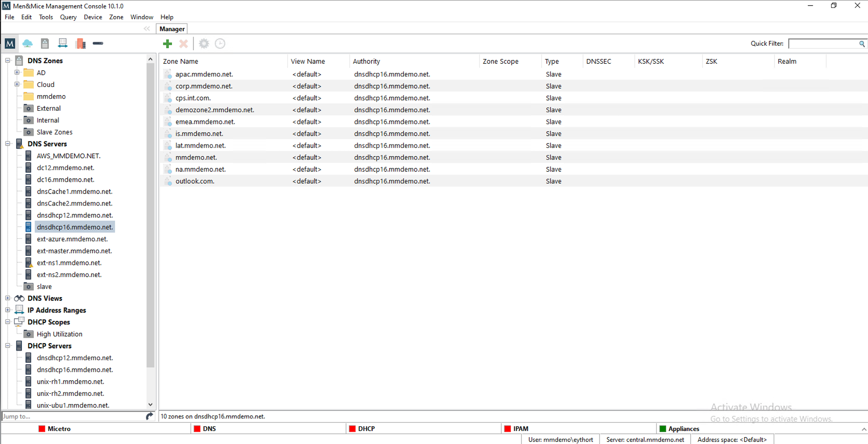Click the Quick Filter magnifier icon
The width and height of the screenshot is (868, 444).
(862, 44)
